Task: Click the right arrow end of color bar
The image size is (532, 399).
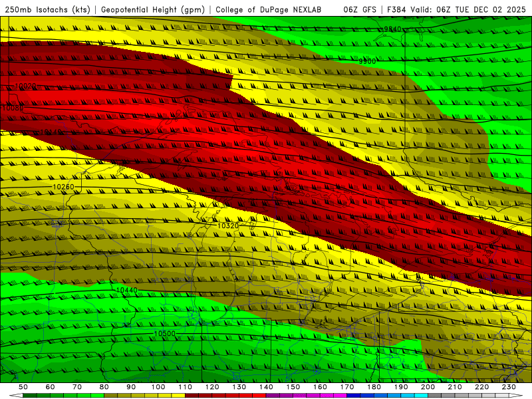Action: [516, 396]
